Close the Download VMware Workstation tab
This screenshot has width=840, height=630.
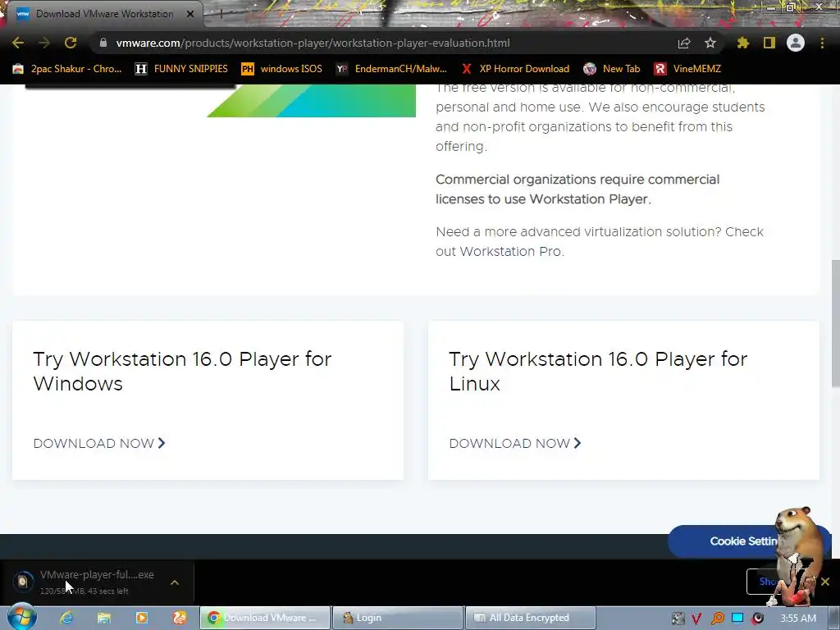coord(190,14)
